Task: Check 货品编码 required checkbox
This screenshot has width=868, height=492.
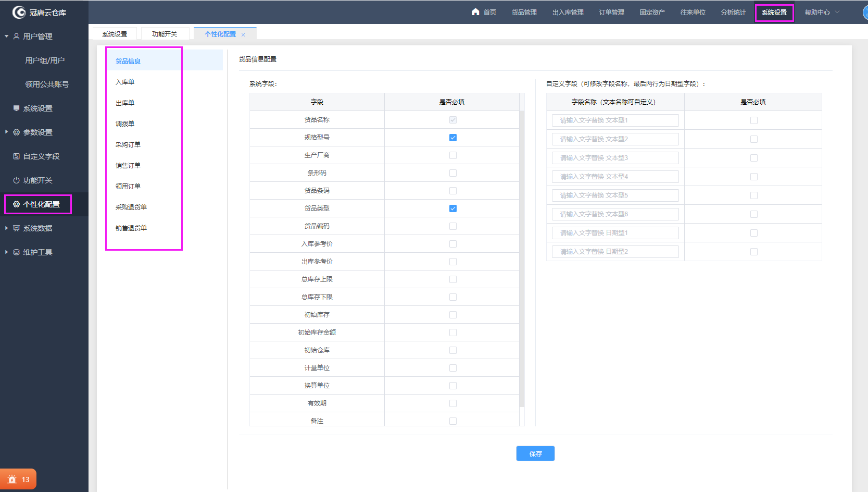Action: tap(453, 226)
